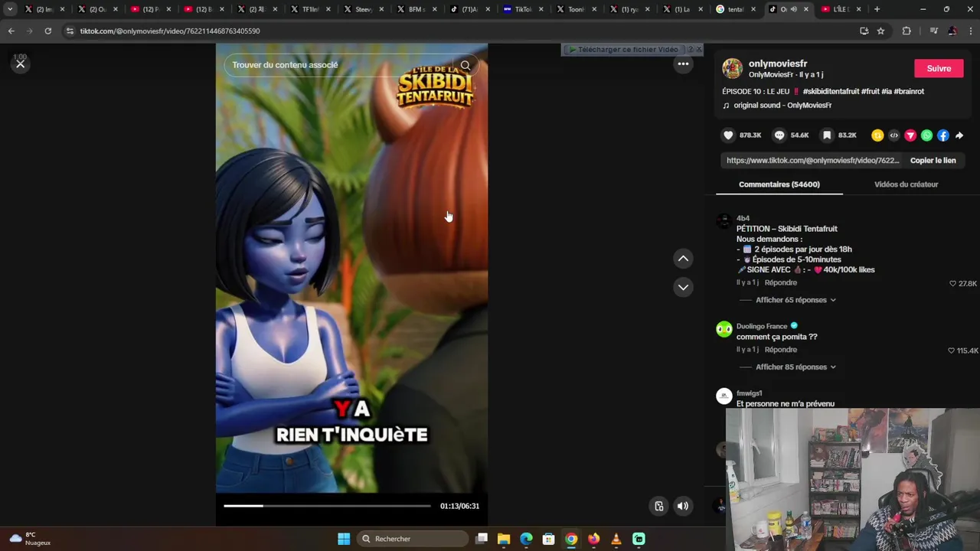The image size is (980, 551).
Task: Open the onlymoviesfr username link
Action: click(778, 64)
